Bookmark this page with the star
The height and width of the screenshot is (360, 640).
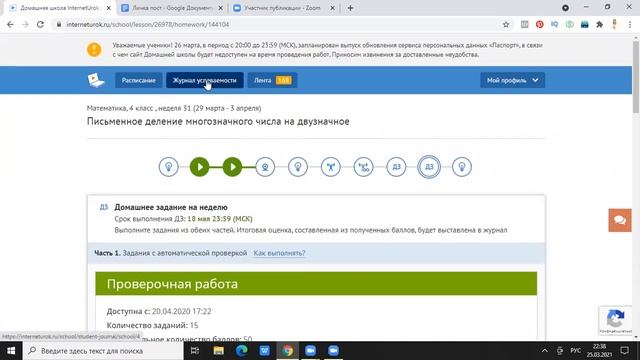[506, 24]
